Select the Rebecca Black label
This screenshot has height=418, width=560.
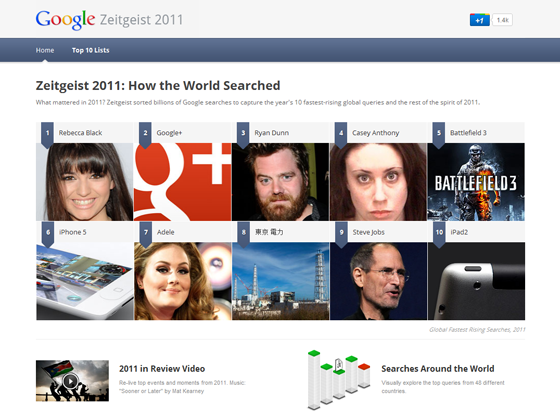tap(80, 133)
